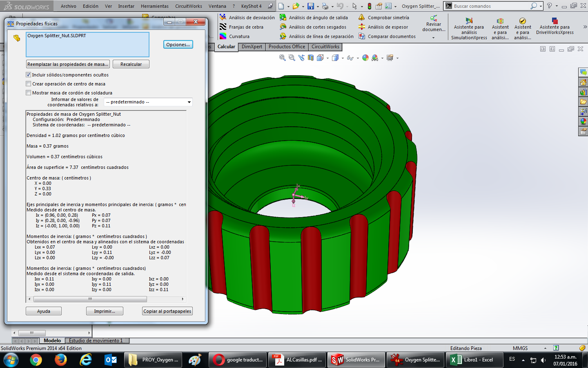Viewport: 588px width, 368px height.
Task: Open the predeterminado coordinate system dropdown
Action: [148, 102]
